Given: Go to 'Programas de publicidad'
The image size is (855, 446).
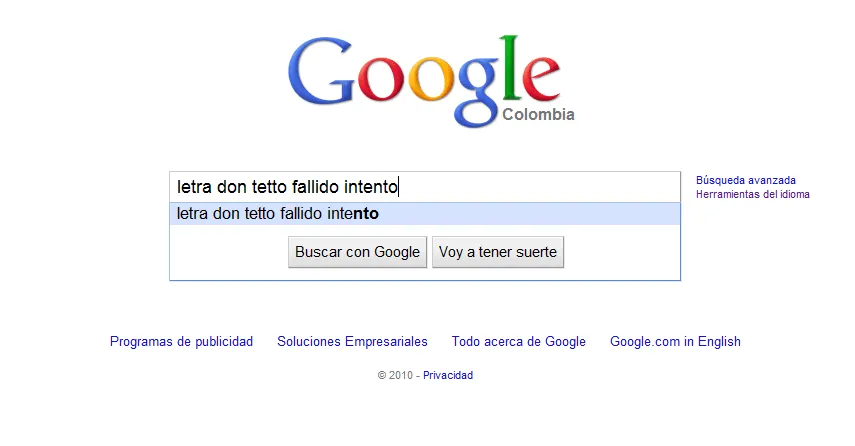Looking at the screenshot, I should (182, 341).
